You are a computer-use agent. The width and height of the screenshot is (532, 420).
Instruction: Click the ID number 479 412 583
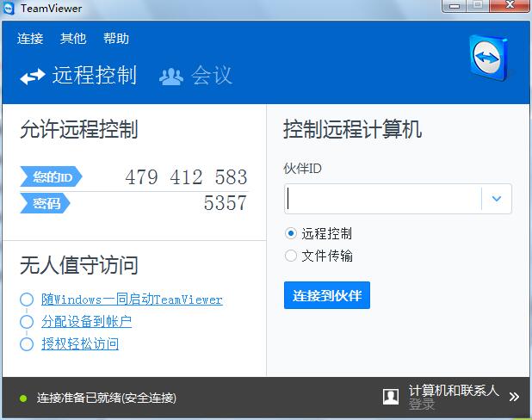pos(186,177)
